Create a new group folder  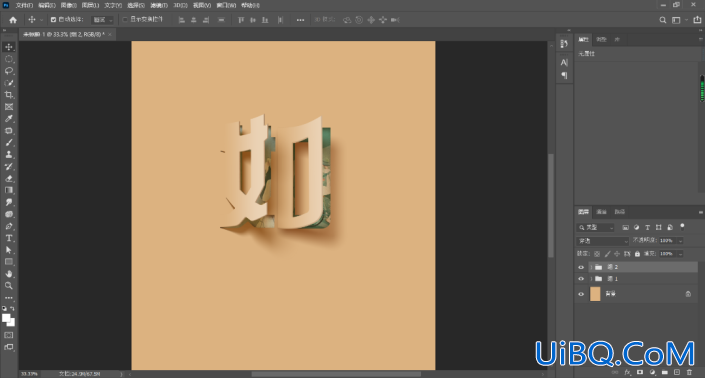665,372
